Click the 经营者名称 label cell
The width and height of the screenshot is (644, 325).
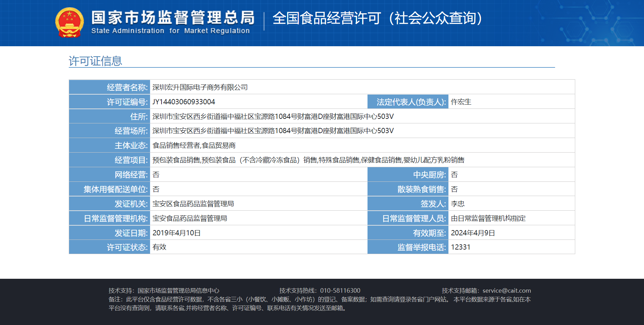pos(109,87)
